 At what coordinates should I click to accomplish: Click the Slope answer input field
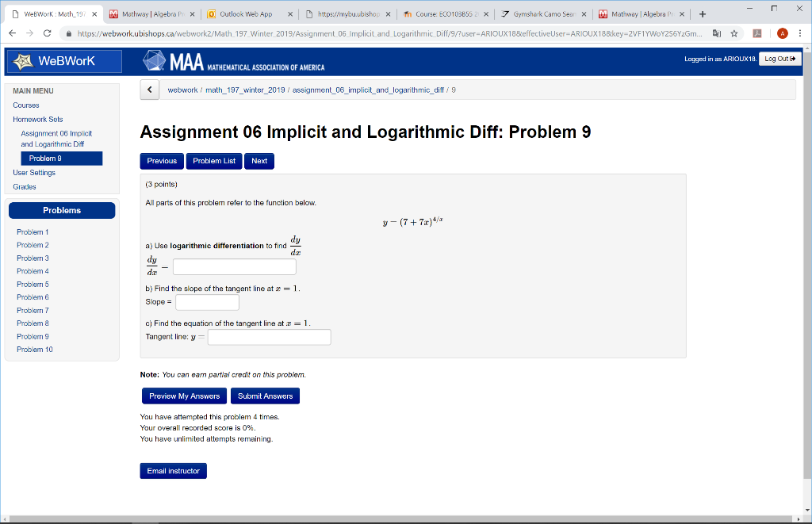[207, 301]
